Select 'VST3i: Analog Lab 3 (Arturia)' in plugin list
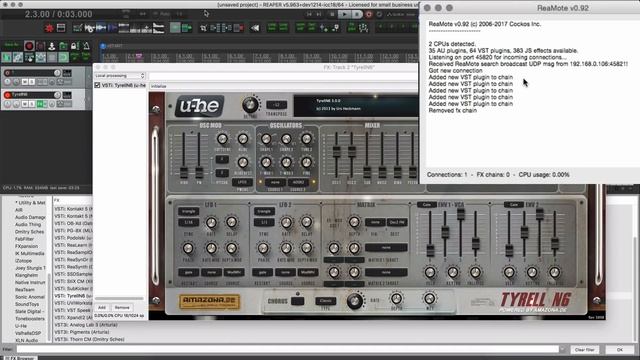 [86, 325]
